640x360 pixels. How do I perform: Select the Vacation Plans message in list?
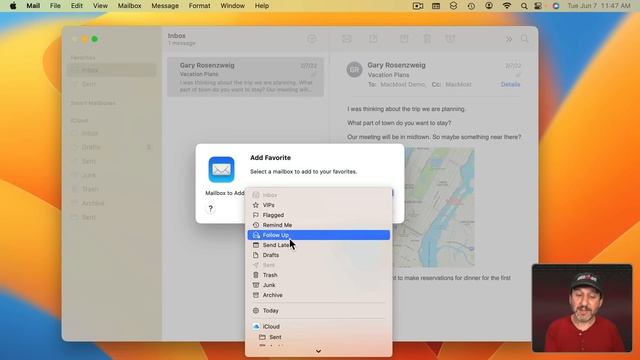pyautogui.click(x=245, y=77)
